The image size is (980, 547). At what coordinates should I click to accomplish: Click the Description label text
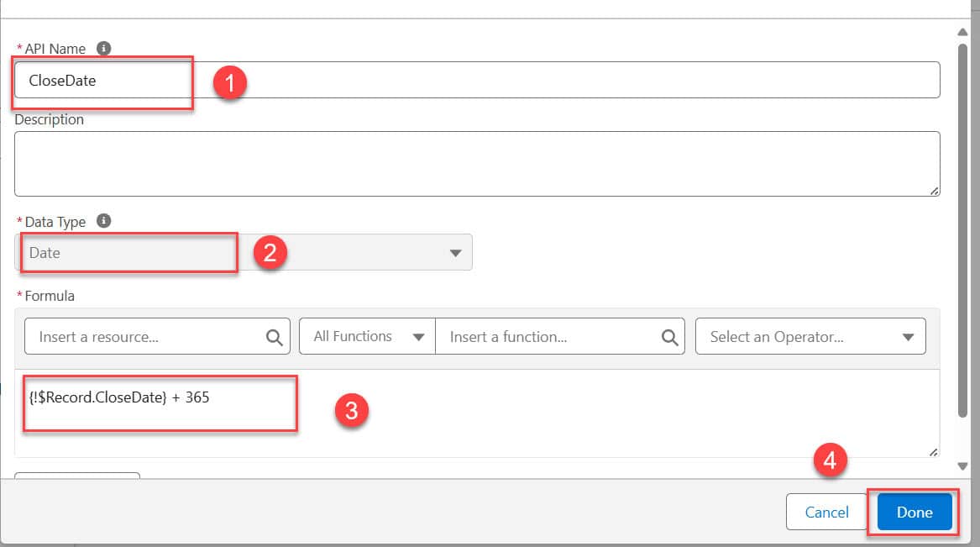pyautogui.click(x=49, y=119)
